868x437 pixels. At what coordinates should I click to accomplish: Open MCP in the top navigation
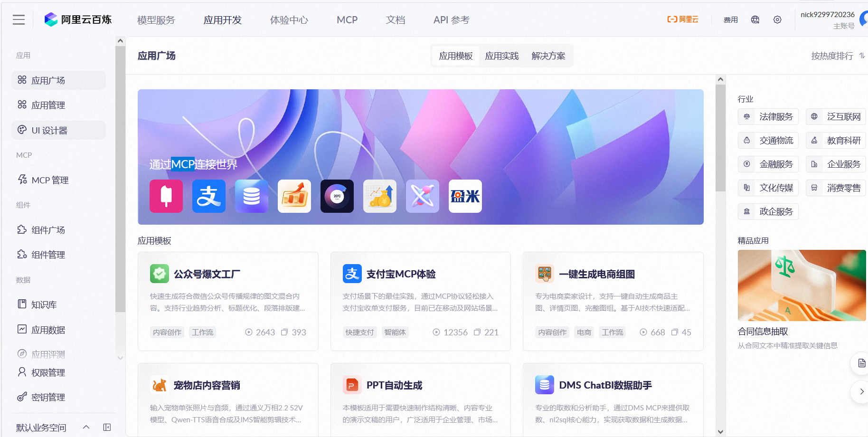click(347, 19)
